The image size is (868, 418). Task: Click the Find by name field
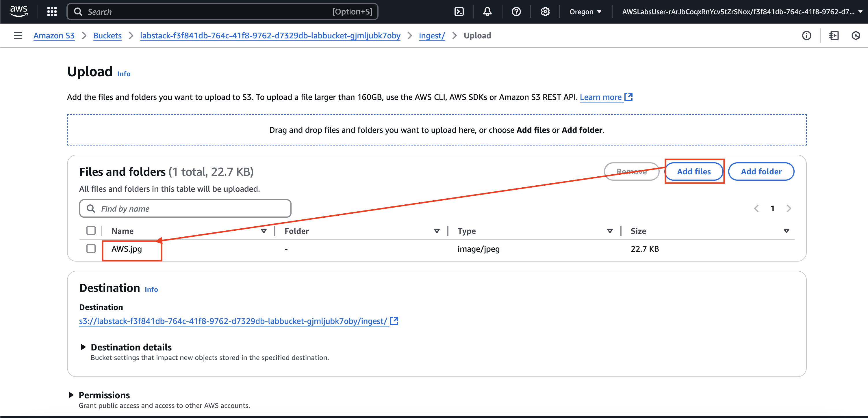click(185, 209)
